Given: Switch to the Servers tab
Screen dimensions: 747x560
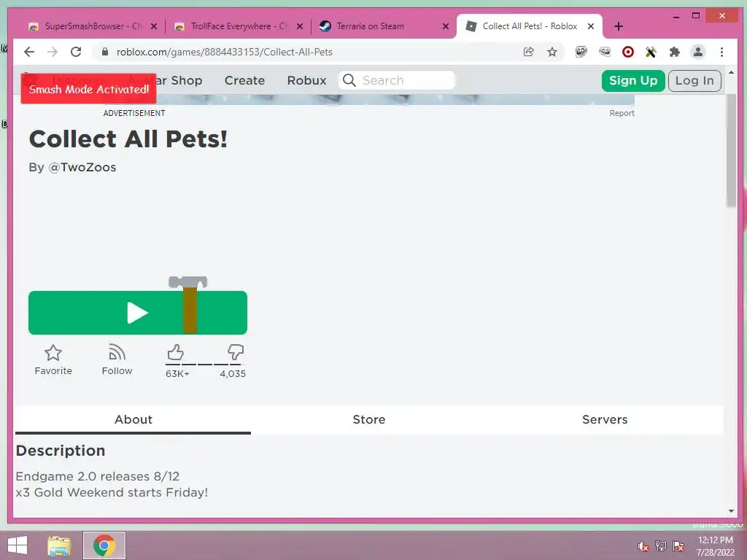Looking at the screenshot, I should (605, 419).
